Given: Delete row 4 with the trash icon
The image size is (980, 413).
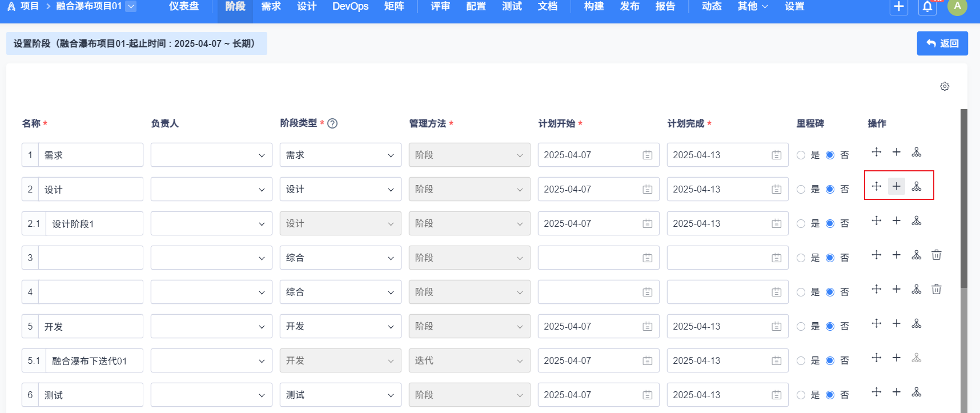Looking at the screenshot, I should pos(937,289).
